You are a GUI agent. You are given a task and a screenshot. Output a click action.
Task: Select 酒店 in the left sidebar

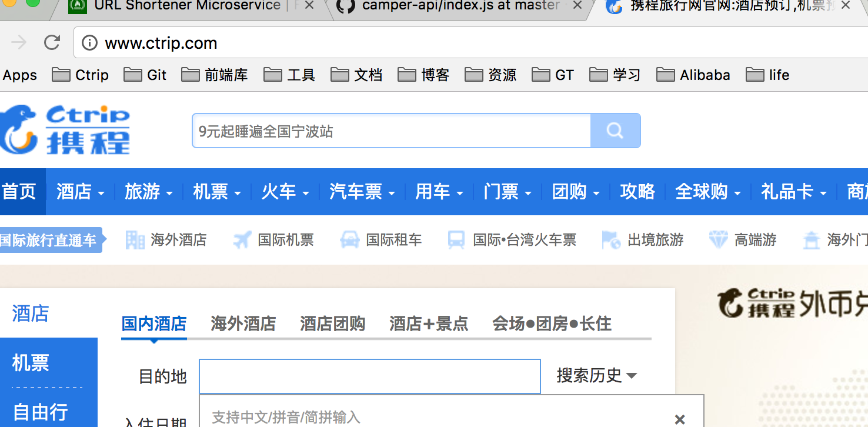point(31,313)
